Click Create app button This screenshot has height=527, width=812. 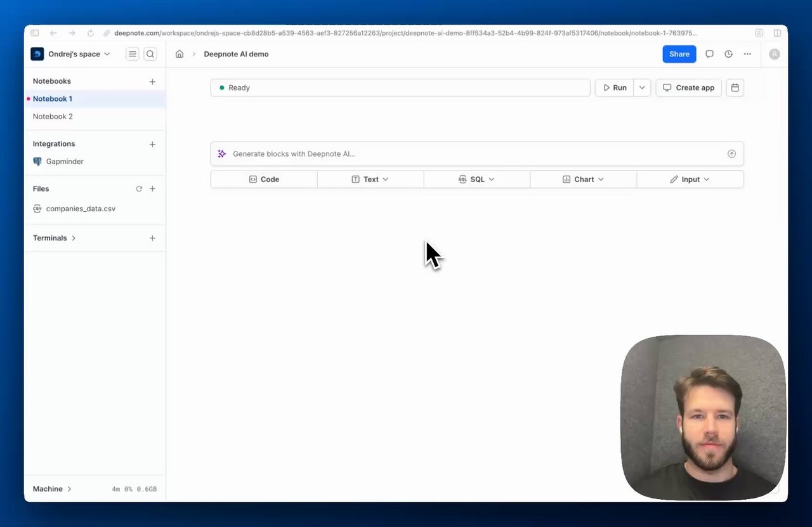(x=688, y=88)
